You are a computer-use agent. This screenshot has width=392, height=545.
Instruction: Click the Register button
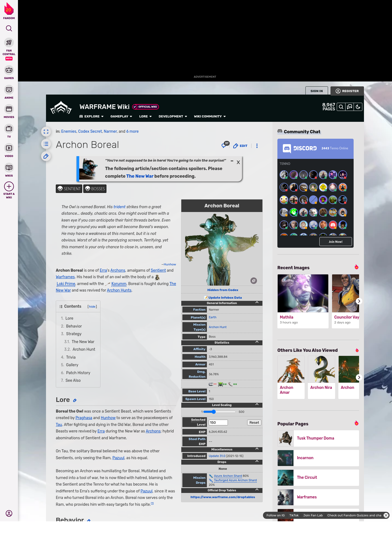tap(347, 91)
